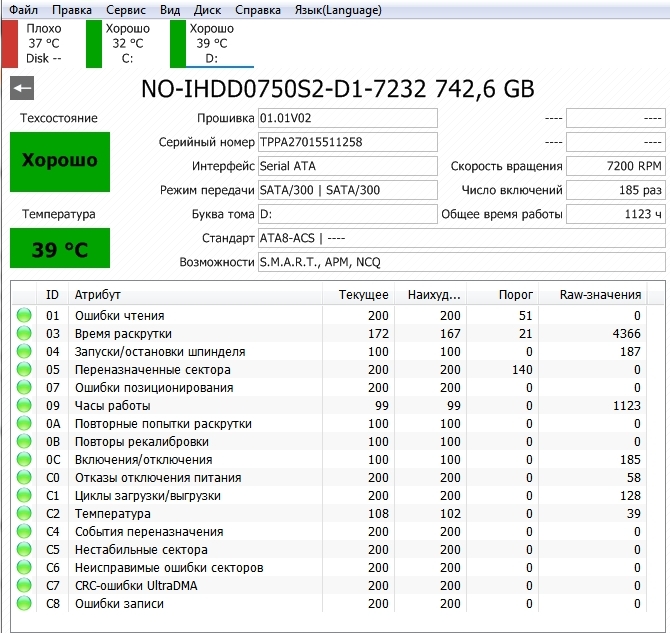670x633 pixels.
Task: Open the Сервис menu
Action: tap(126, 10)
